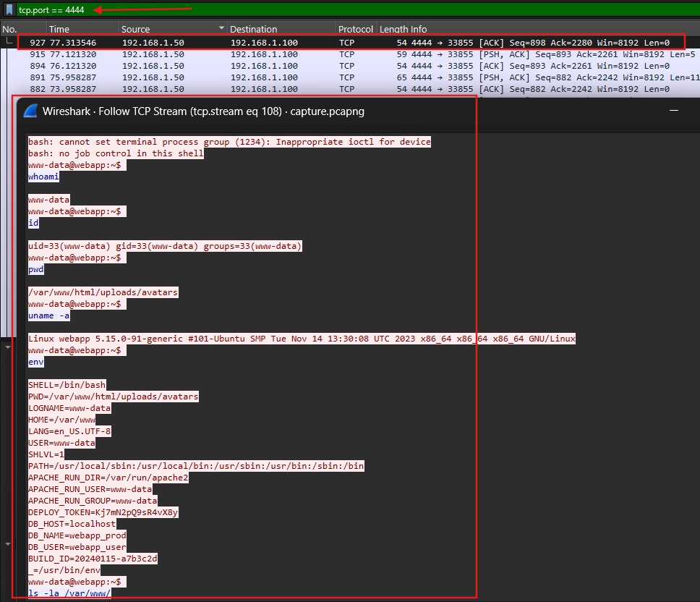Sort by the Protocol column header
Viewport: 700px width, 602px height.
click(x=355, y=29)
